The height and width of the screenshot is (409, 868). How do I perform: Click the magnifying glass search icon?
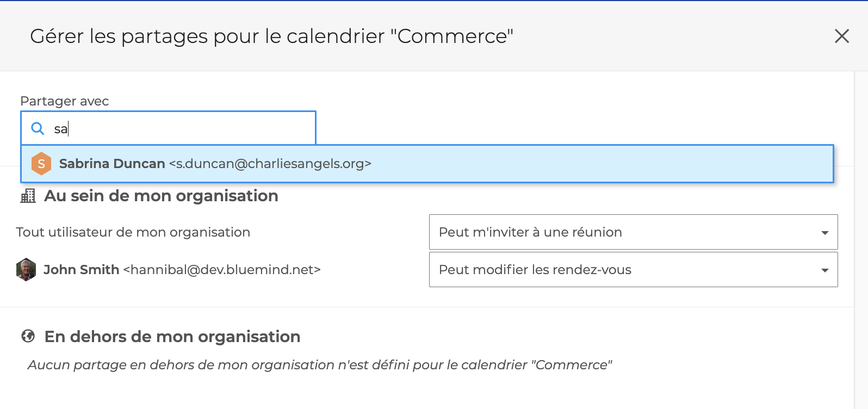[x=38, y=128]
